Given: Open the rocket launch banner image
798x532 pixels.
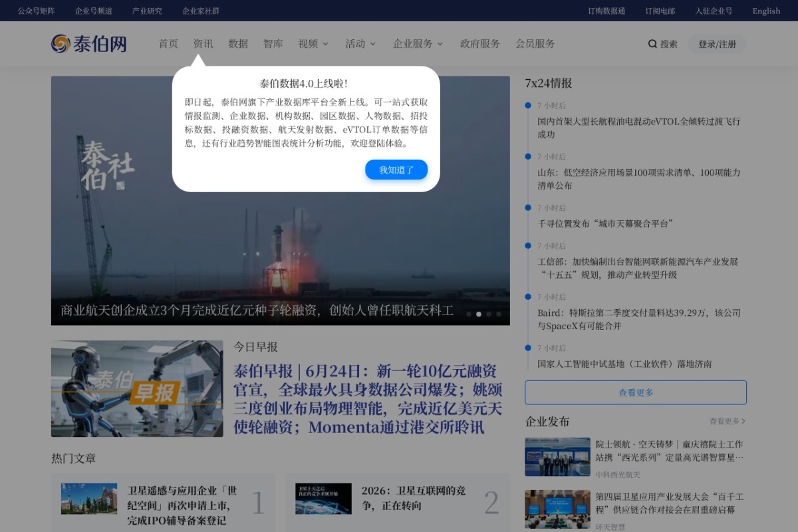Looking at the screenshot, I should tap(281, 200).
